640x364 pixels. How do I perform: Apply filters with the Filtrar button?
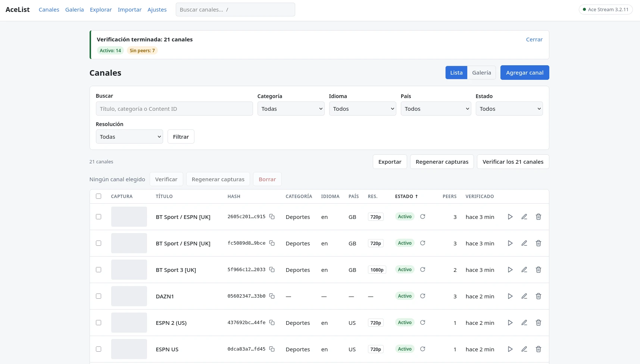click(x=181, y=136)
